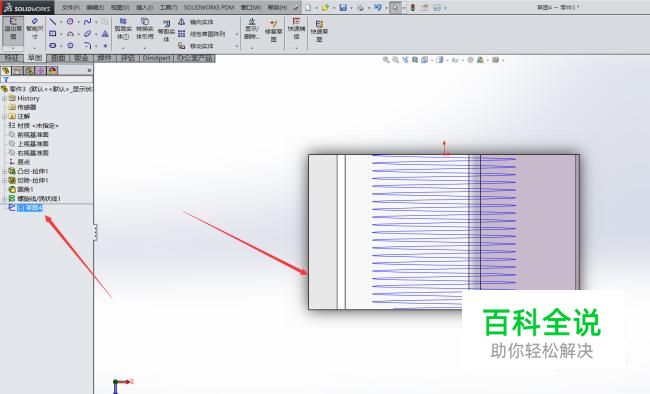Click the Select cursor tool icon
650x394 pixels.
coord(395,7)
